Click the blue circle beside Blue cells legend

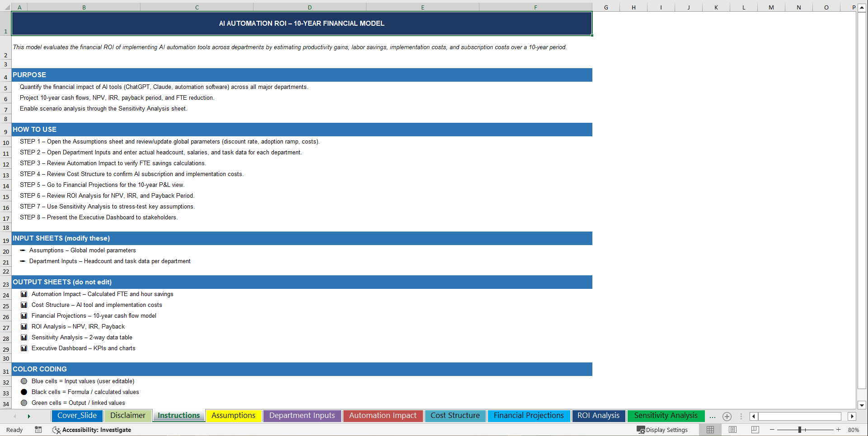24,381
